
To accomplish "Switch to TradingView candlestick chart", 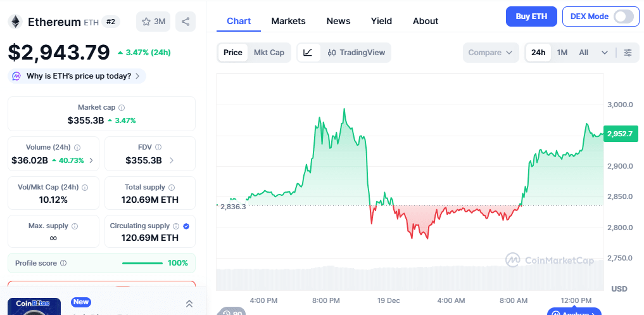I will click(x=357, y=53).
